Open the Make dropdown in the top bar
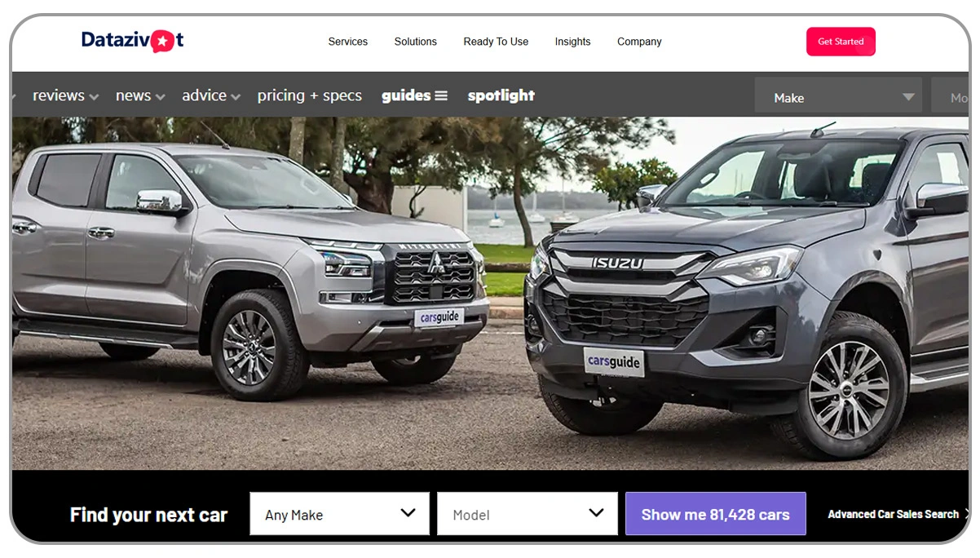Screen dimensions: 980x558 click(x=838, y=95)
